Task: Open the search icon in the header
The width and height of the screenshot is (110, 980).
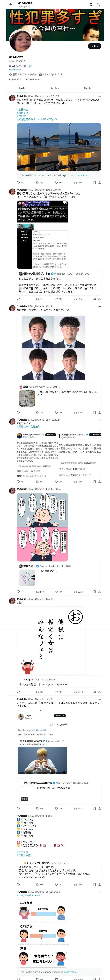Action: pyautogui.click(x=98, y=4)
